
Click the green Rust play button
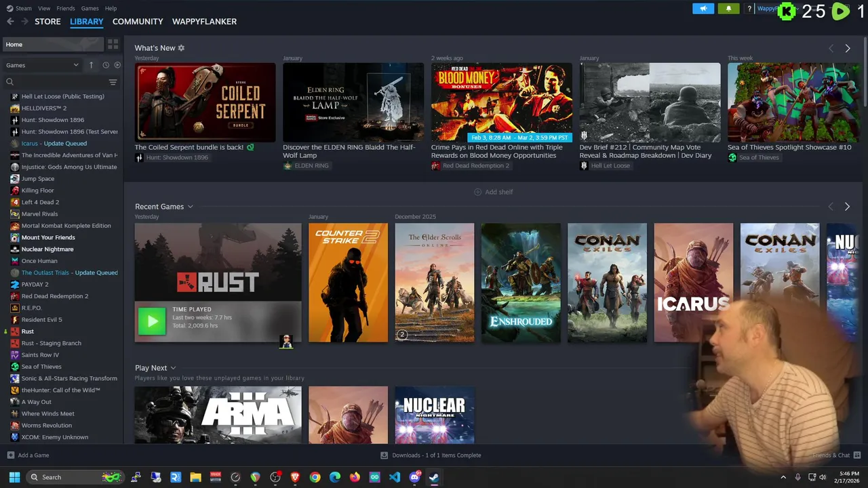coord(152,321)
